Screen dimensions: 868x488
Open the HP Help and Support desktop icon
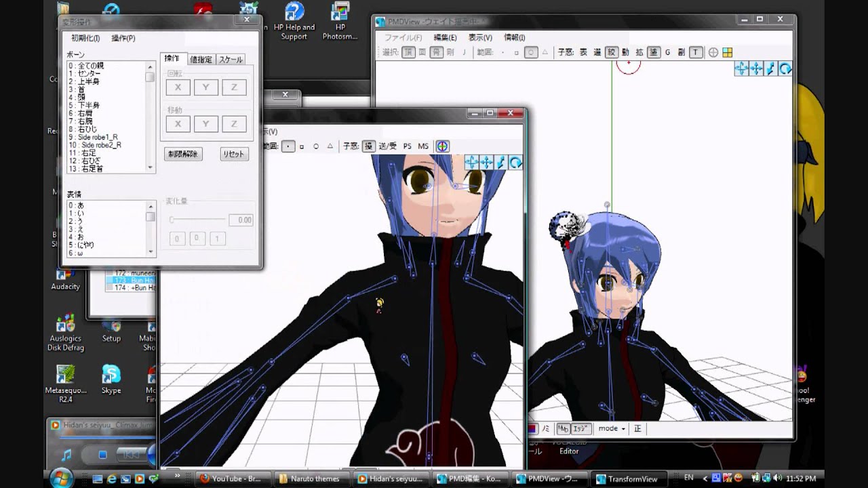[295, 20]
